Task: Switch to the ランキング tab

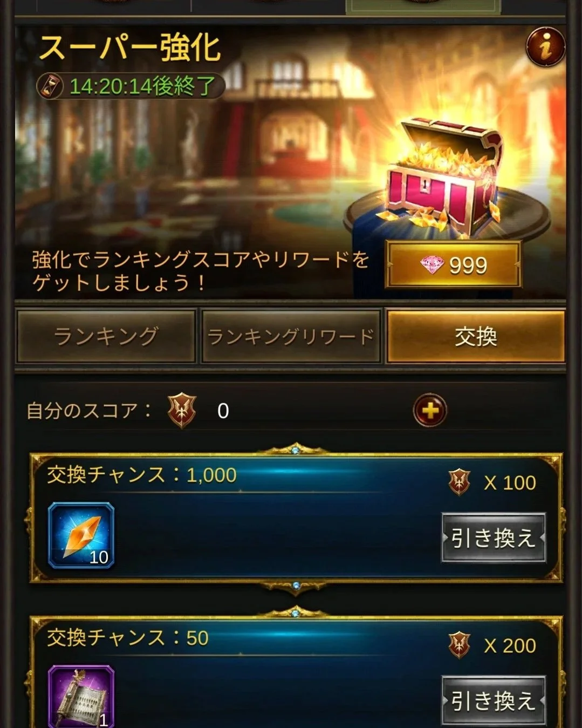Action: coord(106,336)
